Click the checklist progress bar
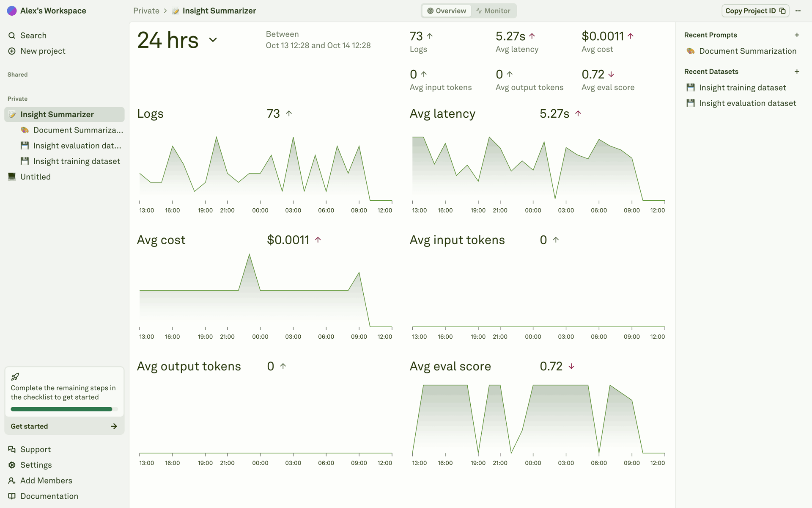Screen dimensions: 812x508 [64, 409]
